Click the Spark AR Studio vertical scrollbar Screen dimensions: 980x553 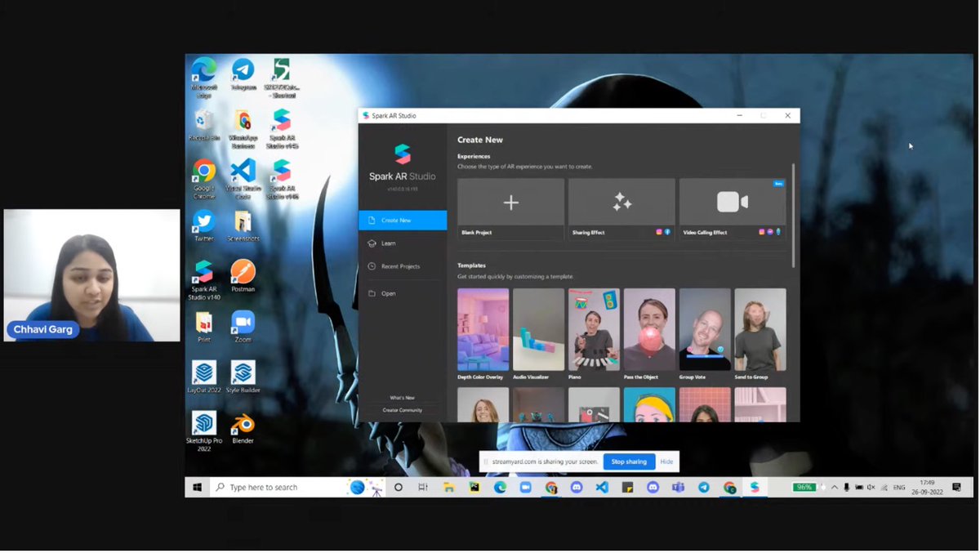pos(793,216)
